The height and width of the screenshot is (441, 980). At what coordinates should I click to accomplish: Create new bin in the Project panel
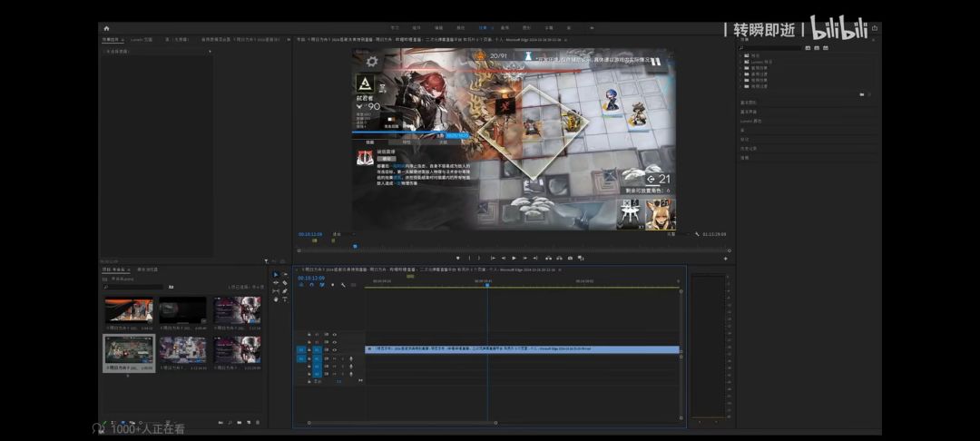240,423
